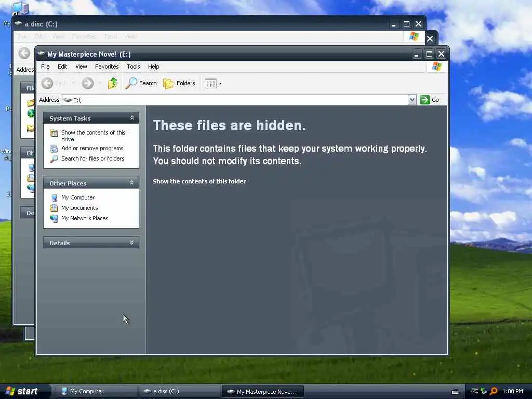Click the taskbar clock showing 1:08 PM

tap(513, 391)
